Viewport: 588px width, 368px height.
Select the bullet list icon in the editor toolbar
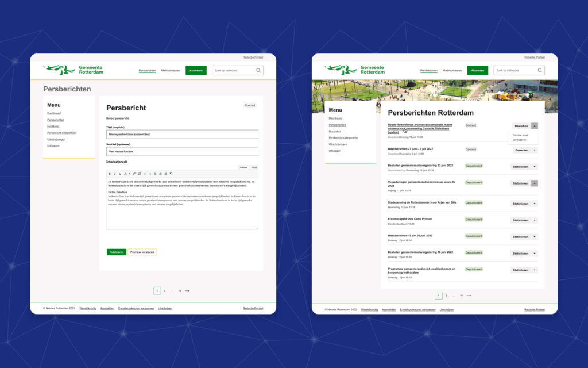click(145, 173)
